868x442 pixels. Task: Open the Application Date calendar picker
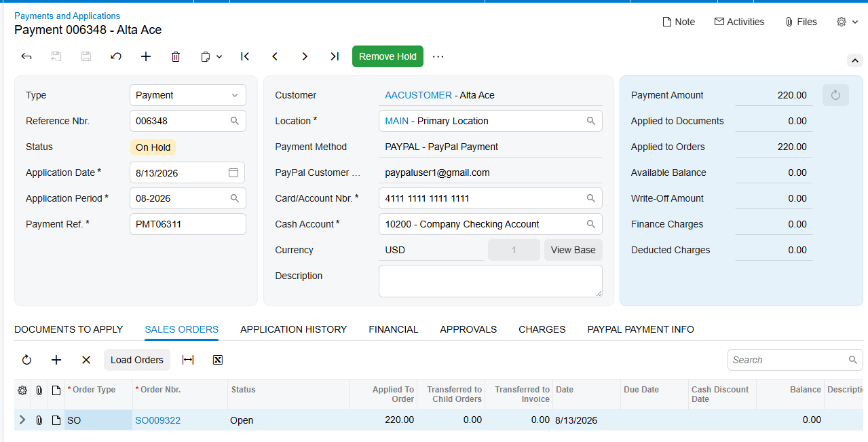(x=233, y=172)
